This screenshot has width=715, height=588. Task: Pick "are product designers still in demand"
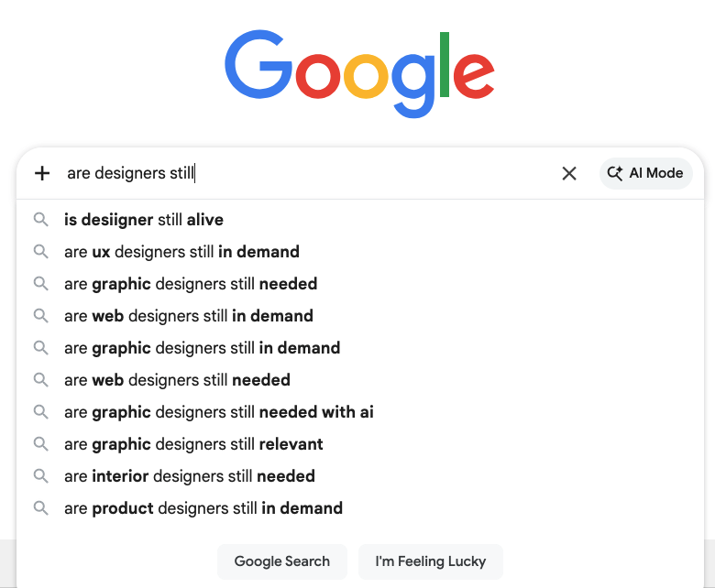coord(203,508)
